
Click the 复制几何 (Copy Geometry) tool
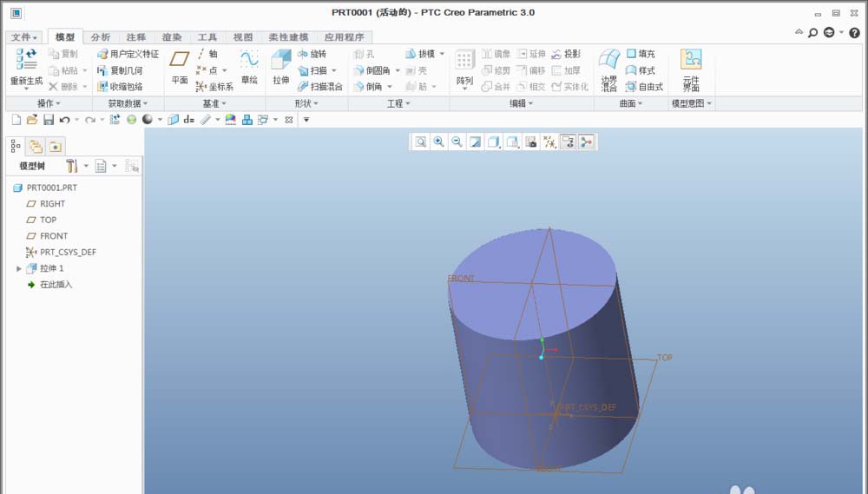coord(120,70)
